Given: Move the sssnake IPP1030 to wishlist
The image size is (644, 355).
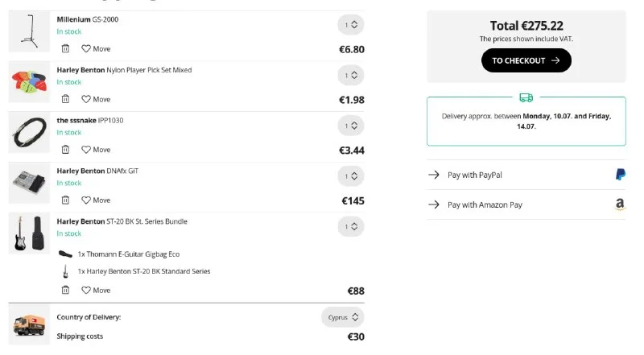Looking at the screenshot, I should coord(96,150).
